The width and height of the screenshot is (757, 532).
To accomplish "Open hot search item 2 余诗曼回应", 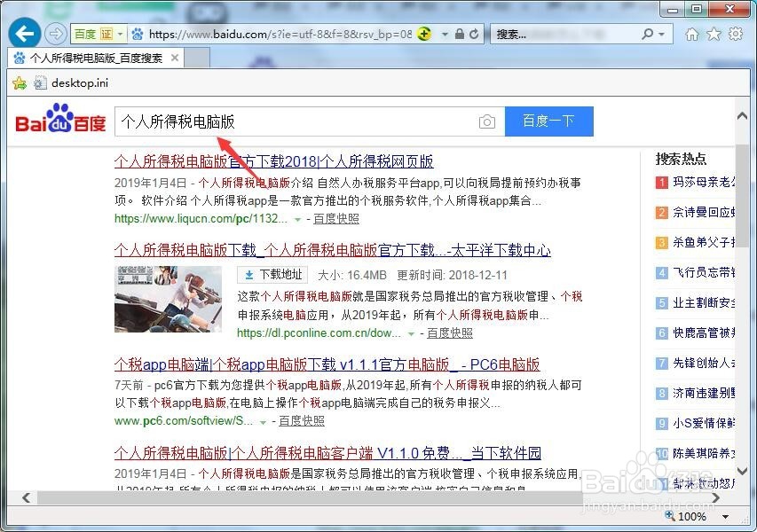I will pos(695,212).
